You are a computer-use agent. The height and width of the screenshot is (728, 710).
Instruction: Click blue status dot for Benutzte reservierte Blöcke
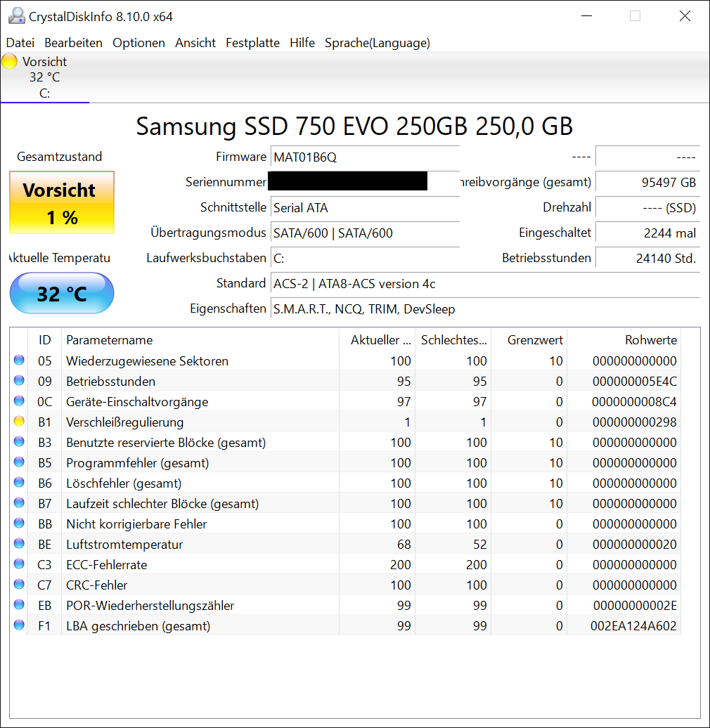pos(19,441)
